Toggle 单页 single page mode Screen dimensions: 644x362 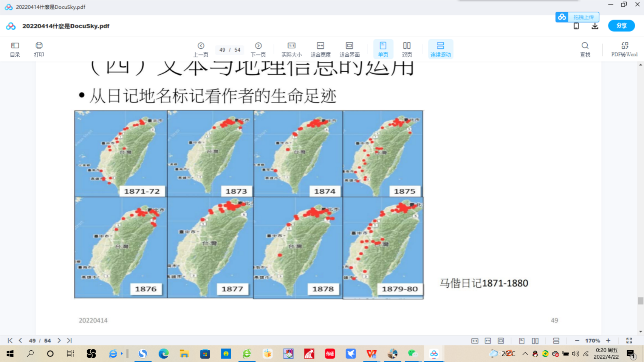tap(383, 49)
